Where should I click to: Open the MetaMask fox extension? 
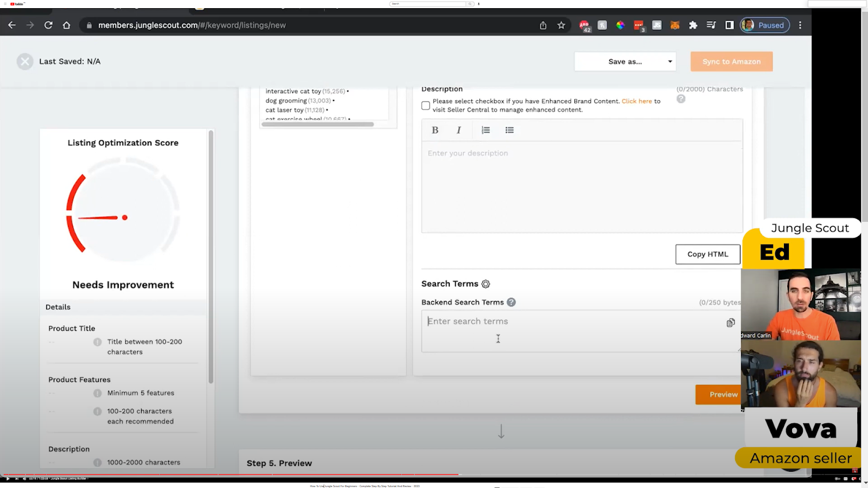tap(675, 25)
